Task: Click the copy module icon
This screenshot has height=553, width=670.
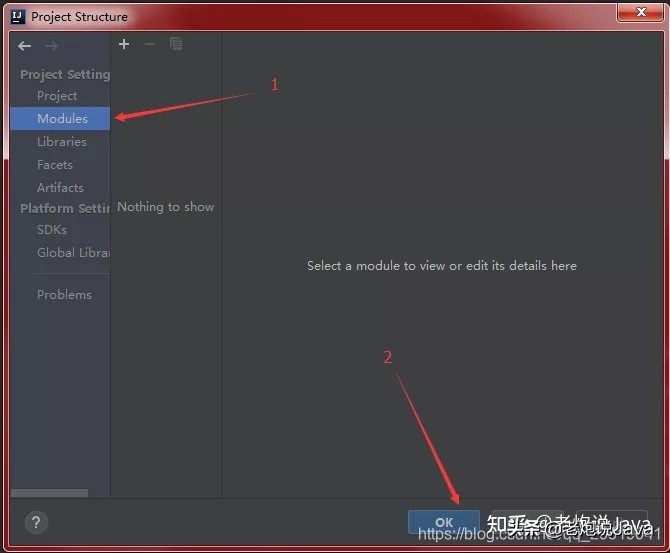Action: click(x=176, y=44)
